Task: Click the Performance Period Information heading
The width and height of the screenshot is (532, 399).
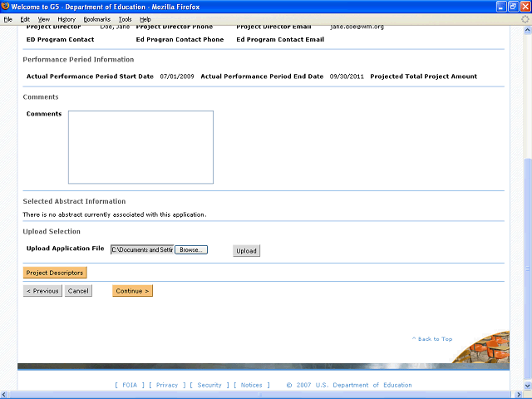Action: [78, 59]
